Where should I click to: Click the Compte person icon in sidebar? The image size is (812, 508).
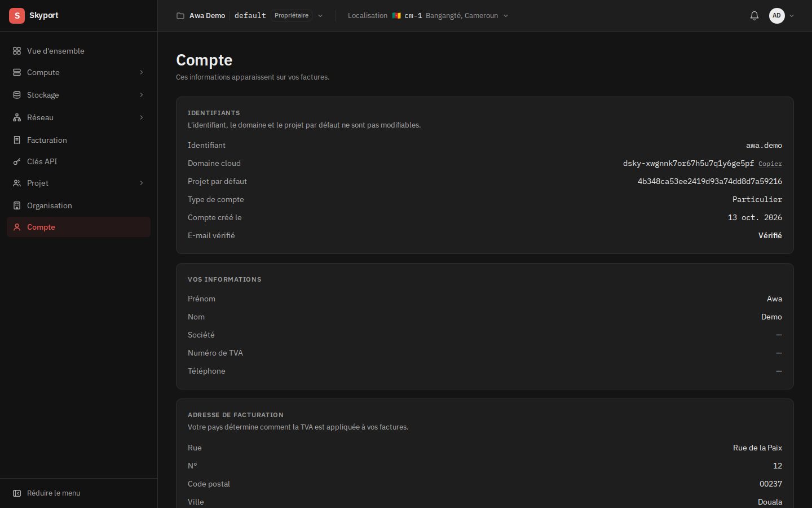17,227
